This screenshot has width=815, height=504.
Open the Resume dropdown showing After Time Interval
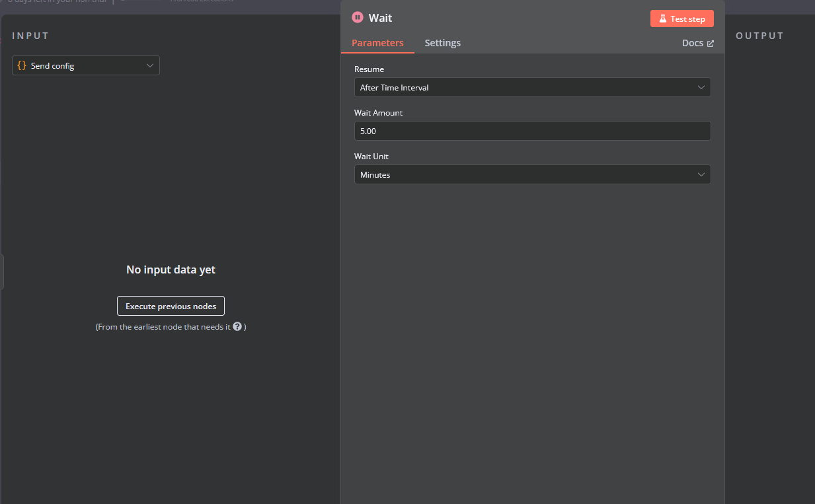pyautogui.click(x=533, y=87)
